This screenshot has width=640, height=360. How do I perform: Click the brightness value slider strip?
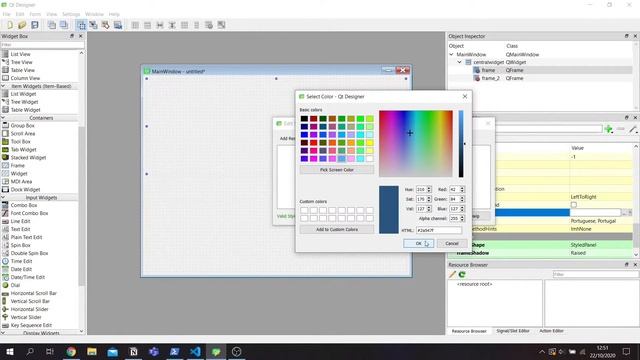[x=461, y=144]
